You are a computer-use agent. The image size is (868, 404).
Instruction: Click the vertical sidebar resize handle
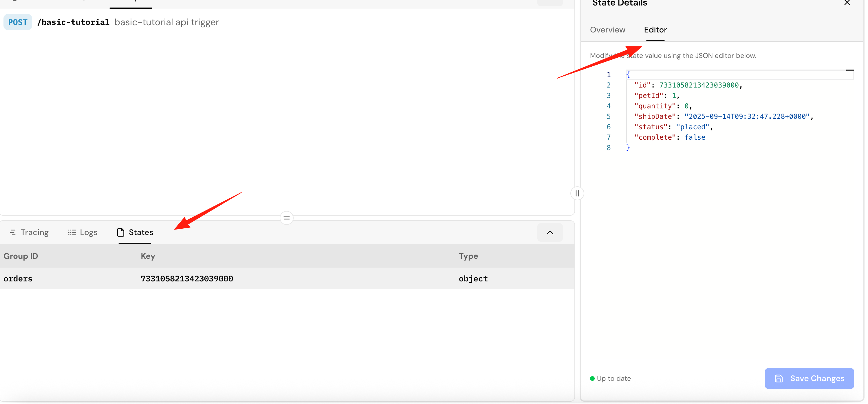[x=577, y=193]
